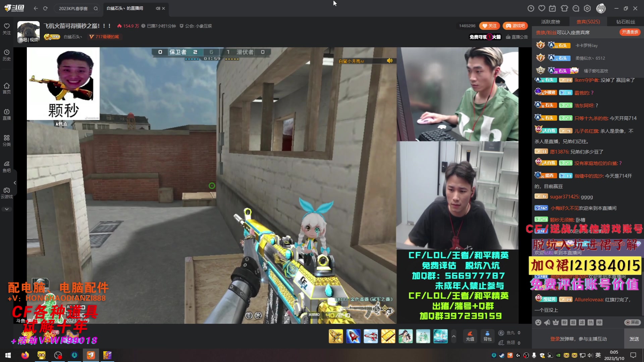Click streamer avatar 鱼吧|视频

[x=29, y=32]
